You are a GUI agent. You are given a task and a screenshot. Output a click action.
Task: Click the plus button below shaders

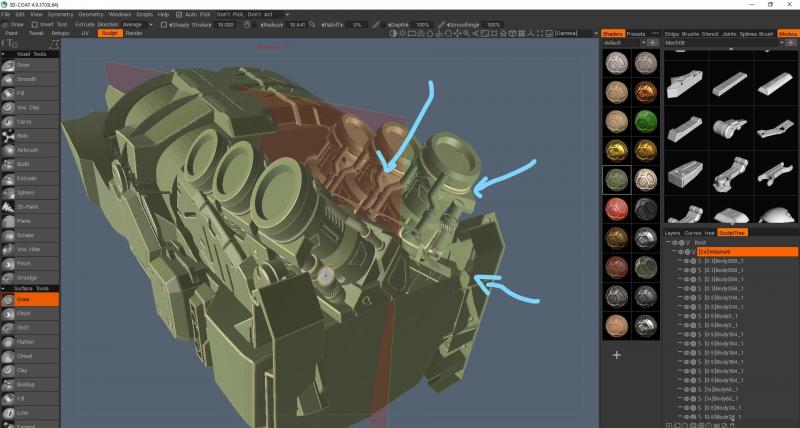(x=616, y=355)
